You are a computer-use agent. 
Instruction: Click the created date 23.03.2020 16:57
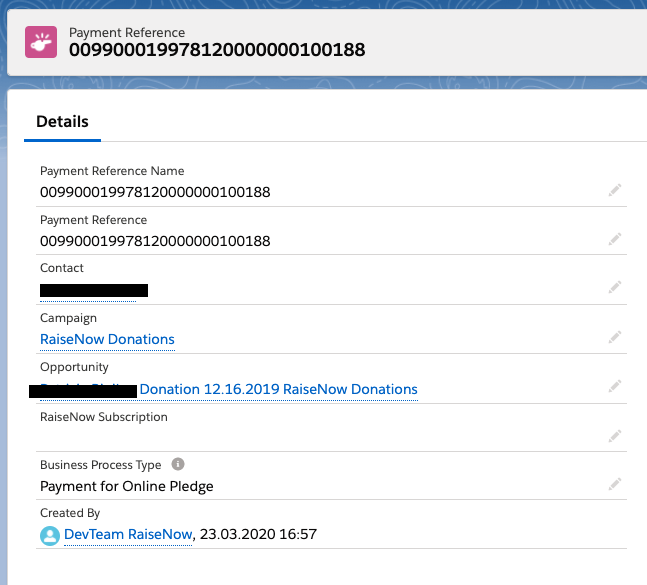(258, 534)
